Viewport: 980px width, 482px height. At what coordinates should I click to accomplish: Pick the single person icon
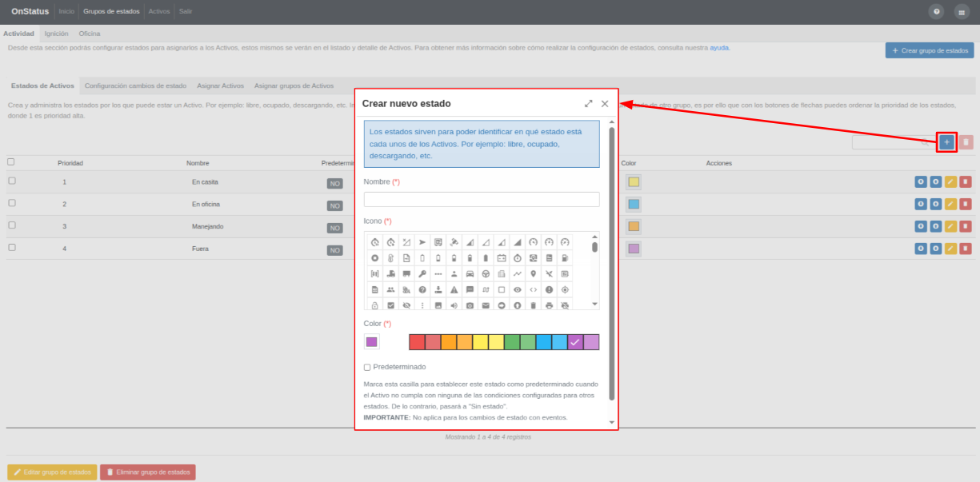click(454, 274)
